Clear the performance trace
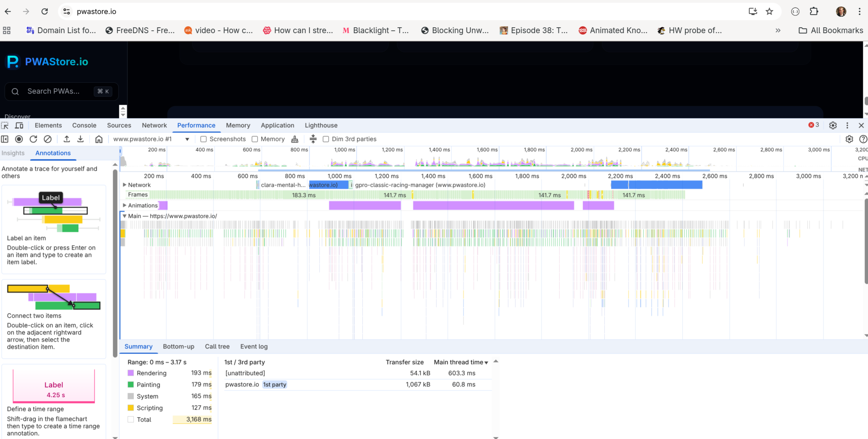The image size is (868, 439). click(48, 139)
